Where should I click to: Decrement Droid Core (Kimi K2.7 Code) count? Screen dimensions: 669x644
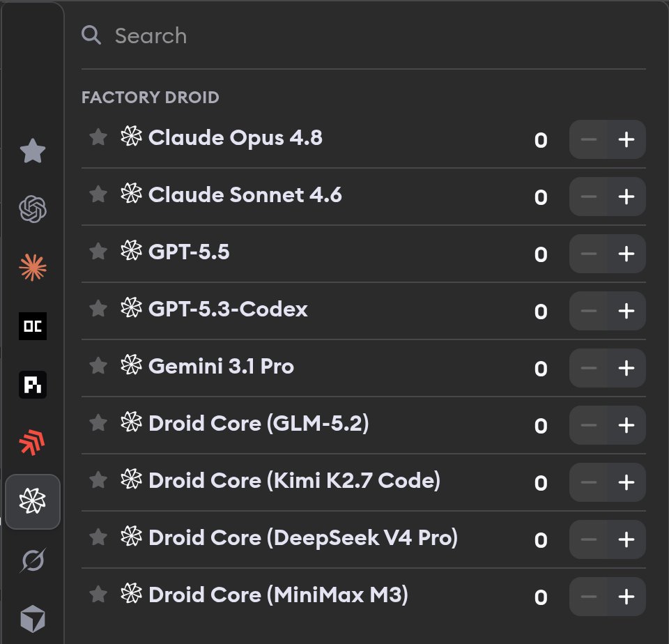(588, 483)
